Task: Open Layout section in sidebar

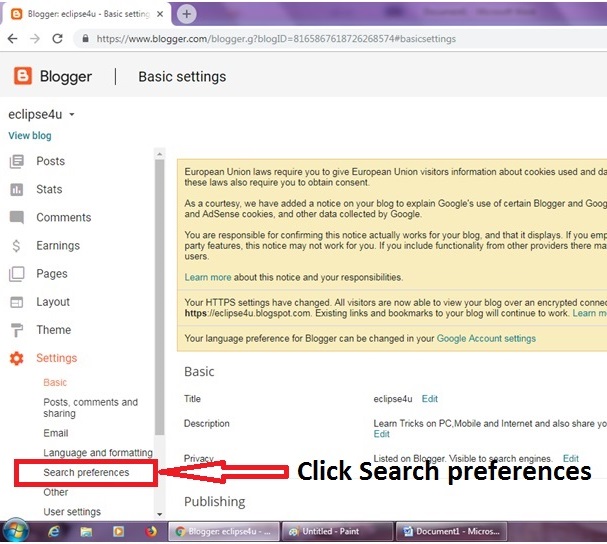Action: coord(53,302)
